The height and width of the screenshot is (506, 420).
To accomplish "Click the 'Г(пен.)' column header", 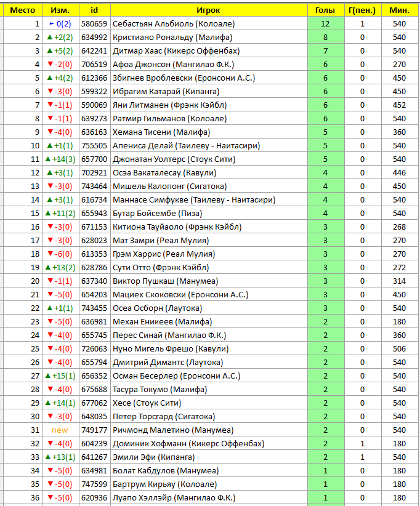I will tap(362, 10).
